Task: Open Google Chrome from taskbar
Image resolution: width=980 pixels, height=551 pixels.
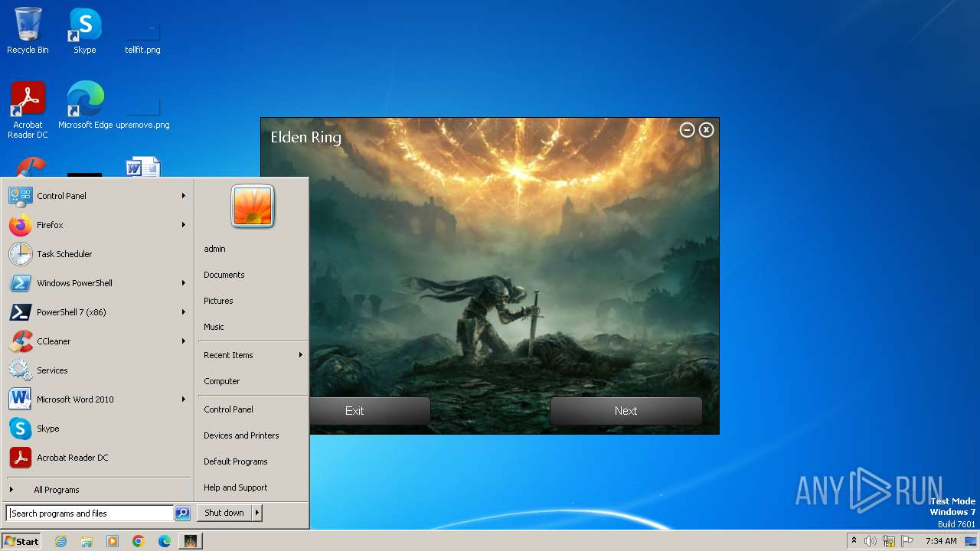Action: tap(139, 541)
